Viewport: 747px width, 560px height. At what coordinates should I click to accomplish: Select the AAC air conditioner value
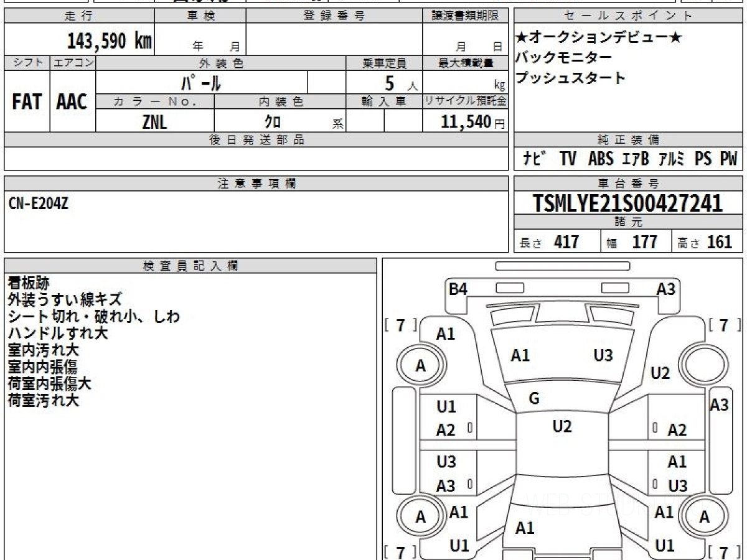[72, 102]
